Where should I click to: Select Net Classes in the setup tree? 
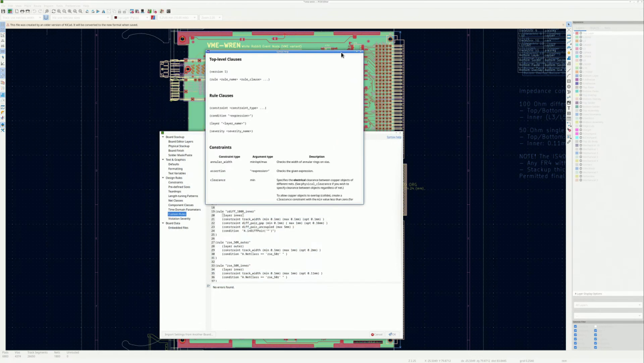click(175, 201)
